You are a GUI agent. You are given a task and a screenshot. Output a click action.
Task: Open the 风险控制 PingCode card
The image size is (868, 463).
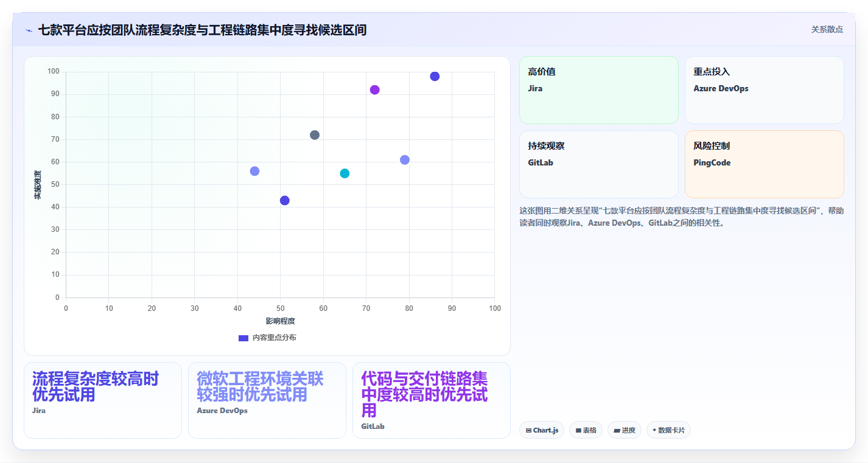point(764,164)
